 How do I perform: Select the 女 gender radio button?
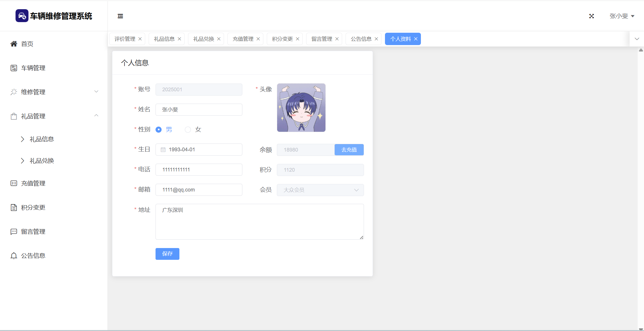click(x=188, y=129)
